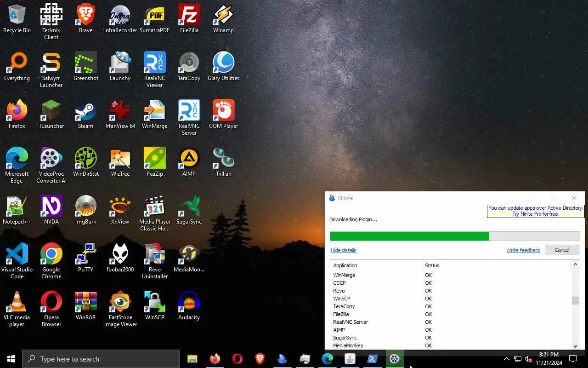Select the Google Chrome desktop icon

pyautogui.click(x=51, y=261)
